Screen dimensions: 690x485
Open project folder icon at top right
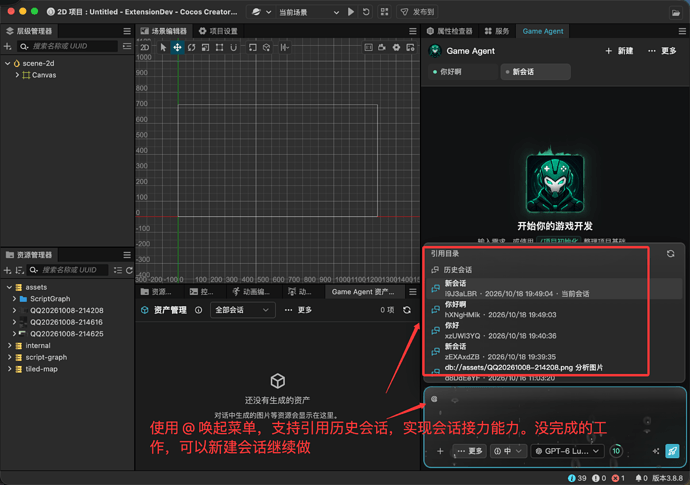(x=676, y=12)
